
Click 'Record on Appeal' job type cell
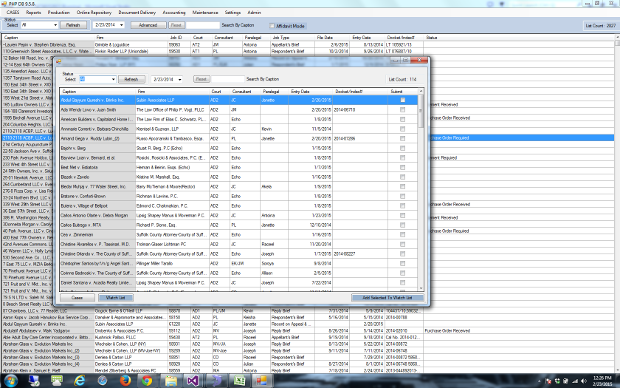pyautogui.click(x=293, y=324)
